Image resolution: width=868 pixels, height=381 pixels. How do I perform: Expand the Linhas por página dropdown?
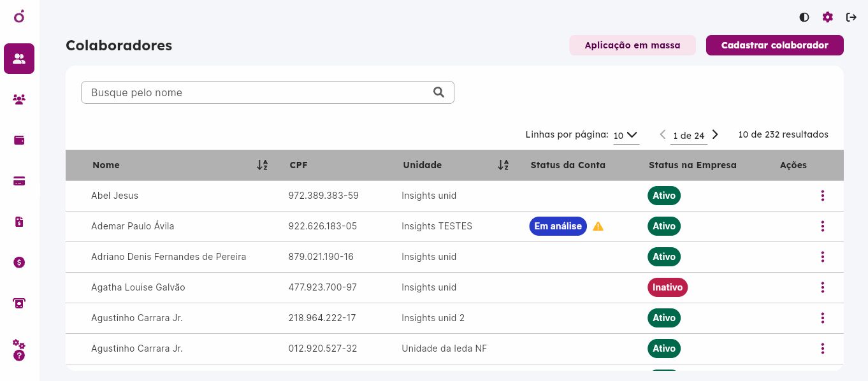point(626,135)
